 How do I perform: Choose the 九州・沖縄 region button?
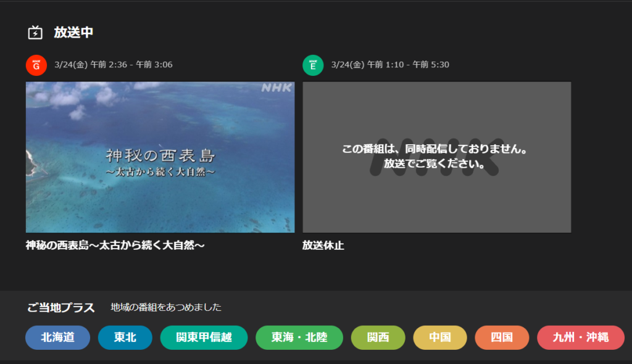pyautogui.click(x=580, y=337)
